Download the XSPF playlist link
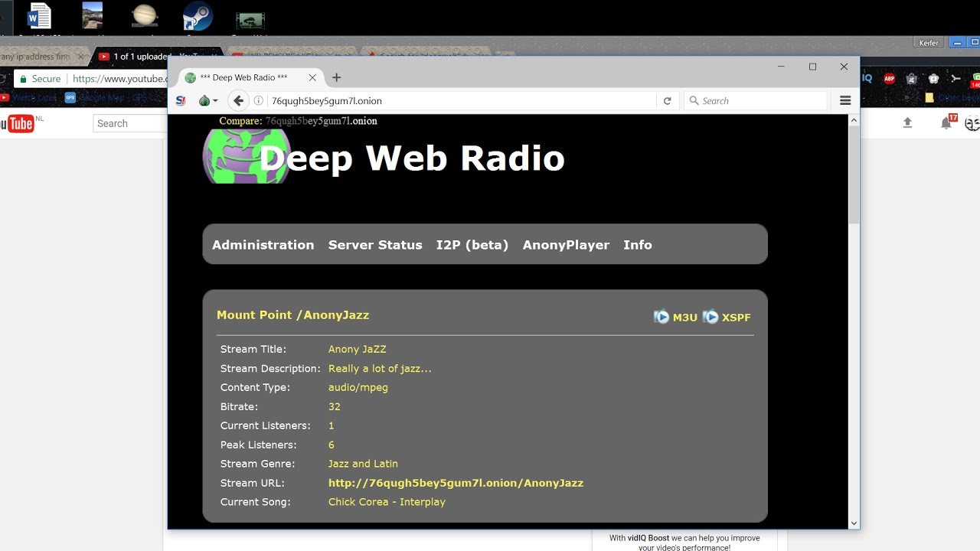The image size is (980, 551). point(736,318)
